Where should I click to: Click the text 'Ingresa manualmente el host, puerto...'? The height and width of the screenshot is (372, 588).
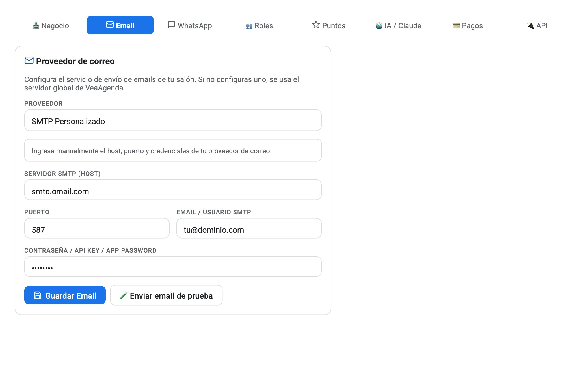(152, 151)
